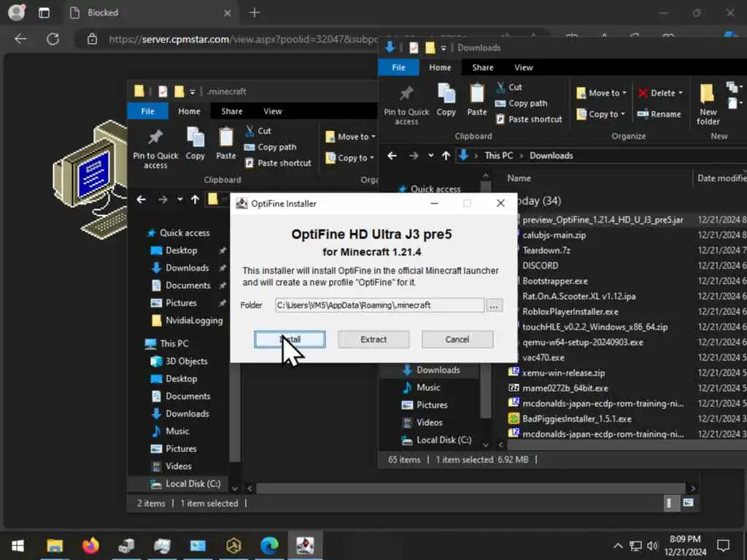Screen dimensions: 747x560
Task: Open the Move to dropdown in the Downloads window
Action: (601, 93)
